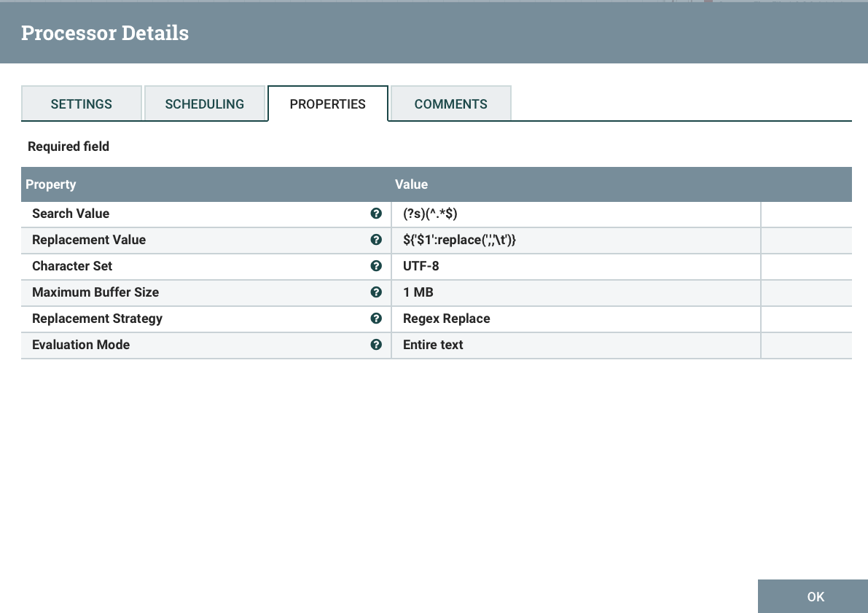The image size is (868, 613).
Task: Click Evaluation Mode question mark icon
Action: [x=376, y=345]
